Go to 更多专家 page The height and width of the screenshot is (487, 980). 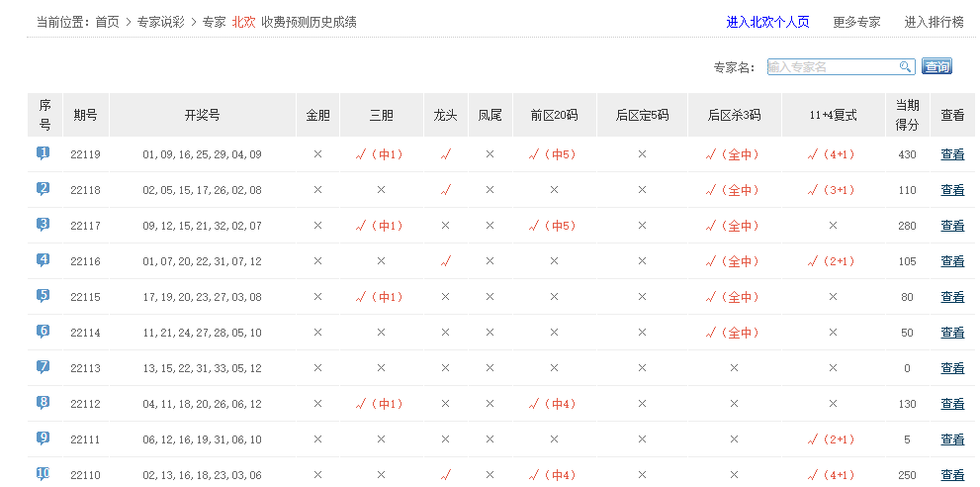point(856,22)
